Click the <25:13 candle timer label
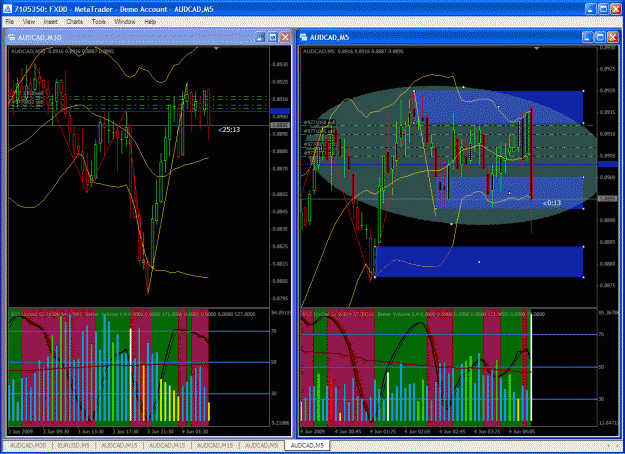The image size is (625, 454). click(229, 130)
